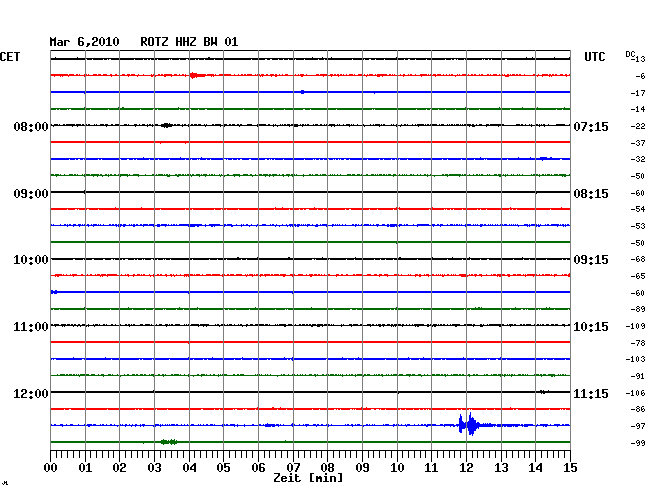Click the "03" minute axis label

[x=154, y=468]
